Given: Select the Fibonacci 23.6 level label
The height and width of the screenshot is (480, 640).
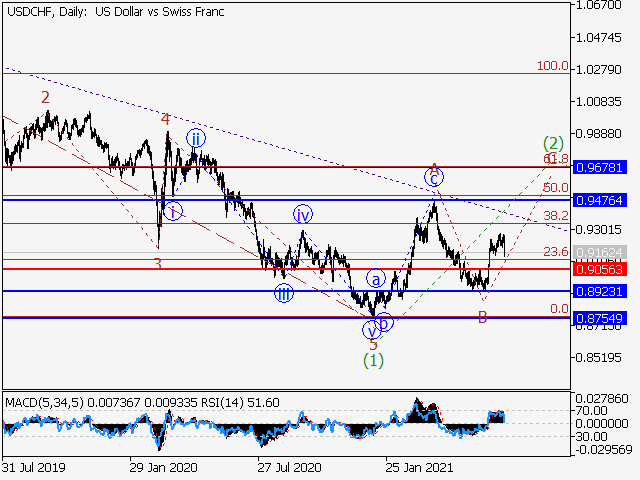Looking at the screenshot, I should click(x=556, y=251).
